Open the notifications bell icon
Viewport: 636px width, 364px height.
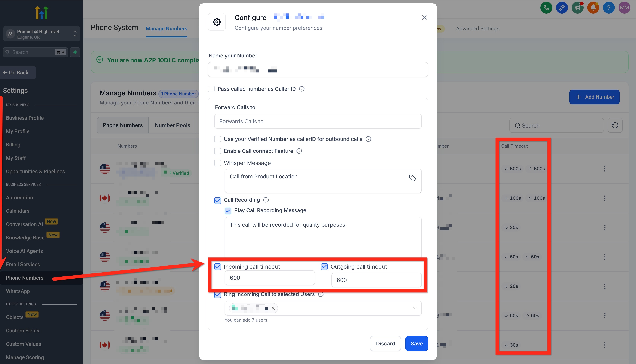click(593, 8)
